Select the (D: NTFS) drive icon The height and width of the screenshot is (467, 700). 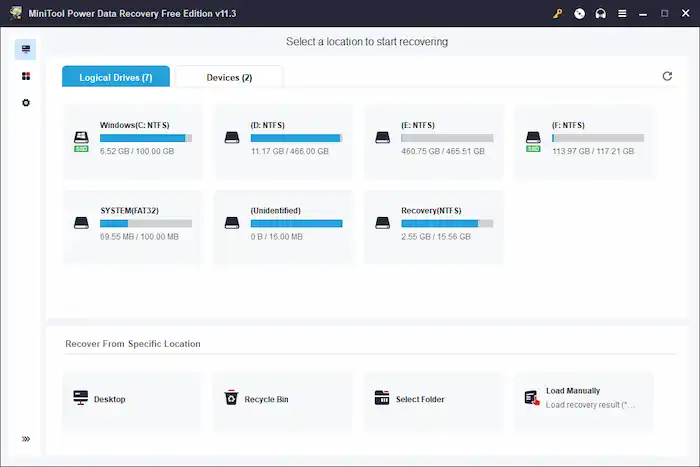[x=232, y=138]
